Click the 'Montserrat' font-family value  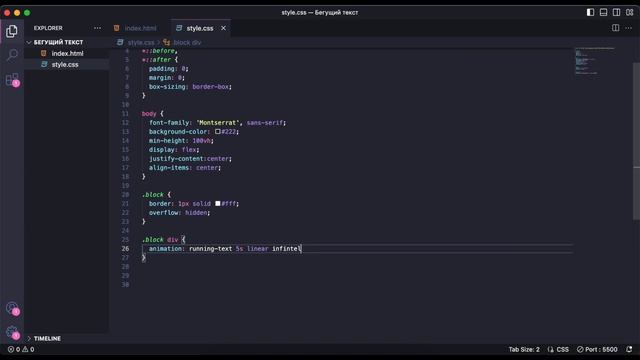[217, 122]
